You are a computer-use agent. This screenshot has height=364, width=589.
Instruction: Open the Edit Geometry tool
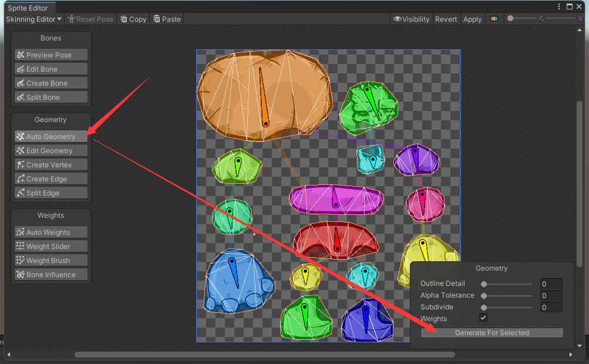(x=51, y=150)
